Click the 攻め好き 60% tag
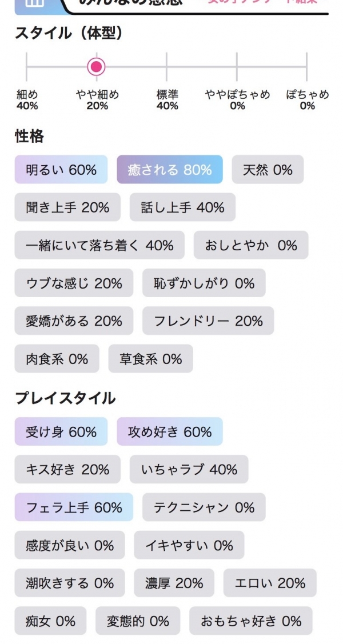Image resolution: width=343 pixels, height=644 pixels. point(169,431)
